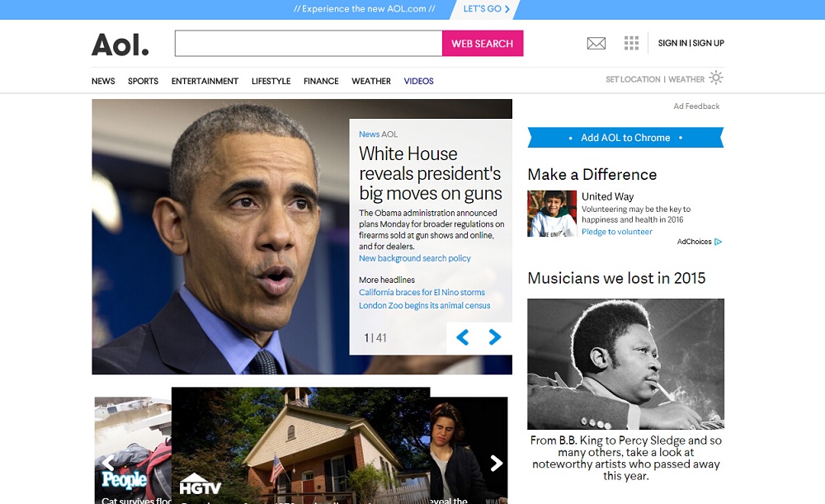The image size is (825, 504).
Task: Advance to next headline slide arrow
Action: coord(494,337)
